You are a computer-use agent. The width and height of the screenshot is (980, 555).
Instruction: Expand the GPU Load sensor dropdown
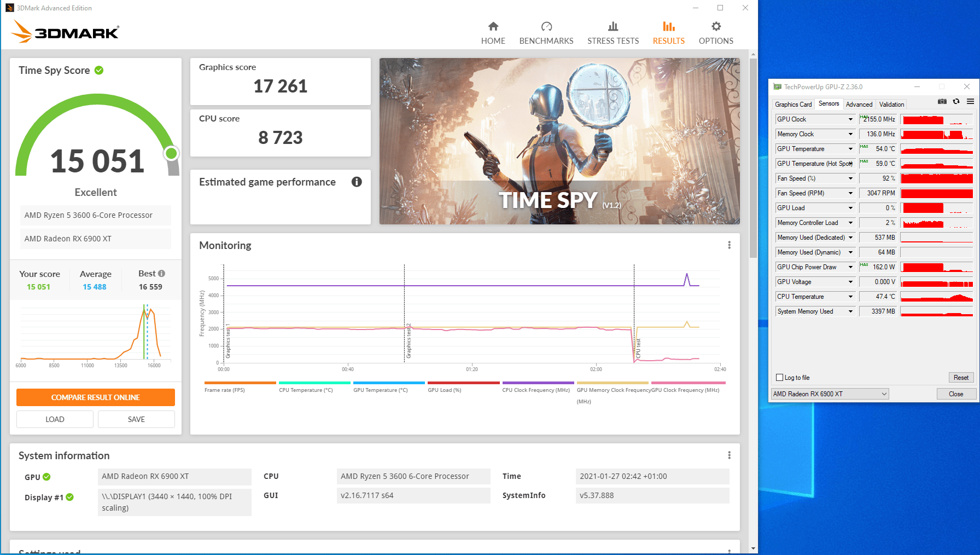[x=850, y=208]
